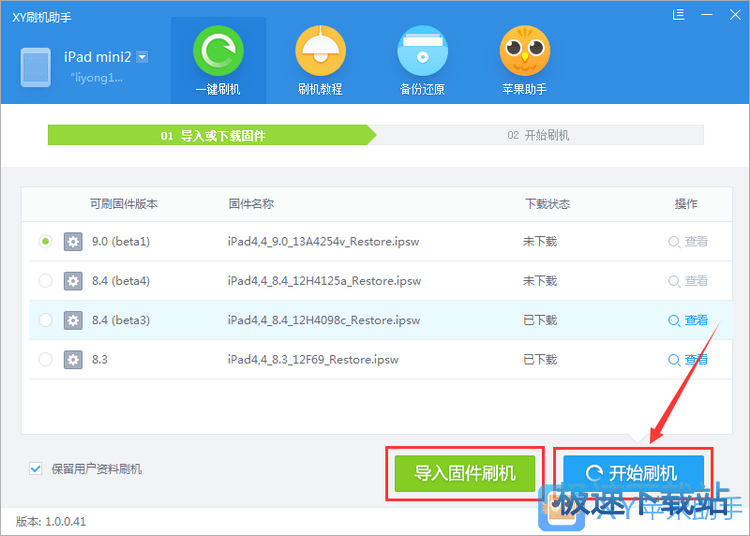Click 查看 for the 8.4 (beta4) row

688,281
